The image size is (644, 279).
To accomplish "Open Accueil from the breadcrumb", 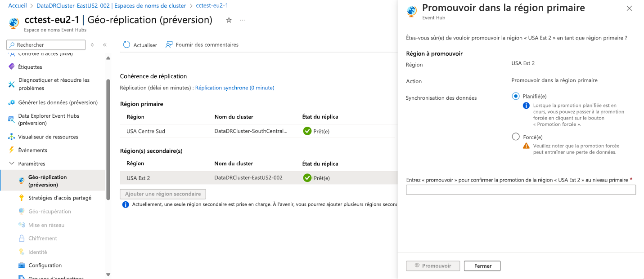I will tap(16, 6).
